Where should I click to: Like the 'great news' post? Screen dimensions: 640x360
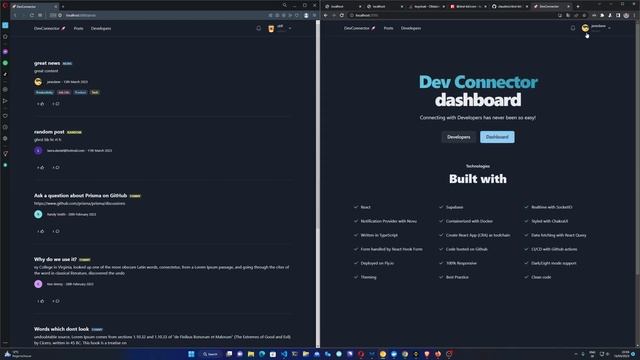[40, 104]
